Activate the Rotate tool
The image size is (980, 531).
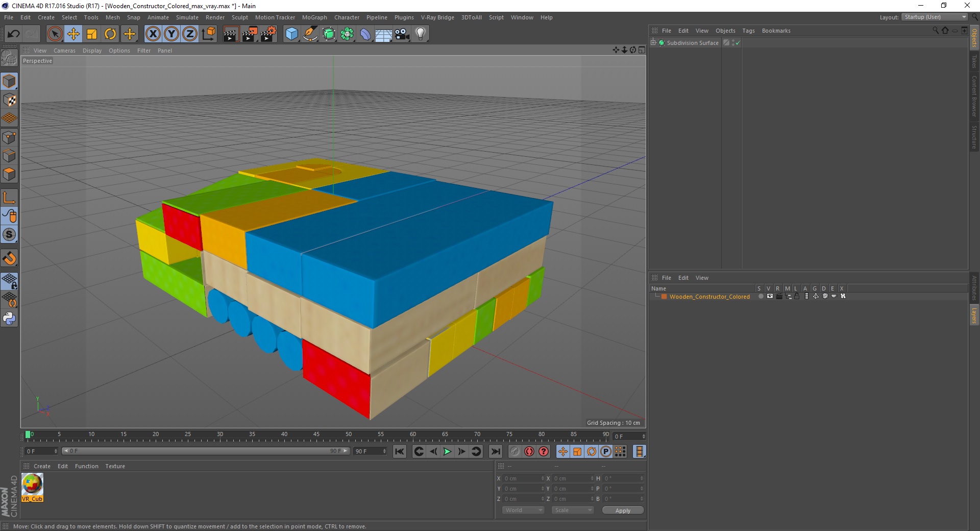pos(110,34)
